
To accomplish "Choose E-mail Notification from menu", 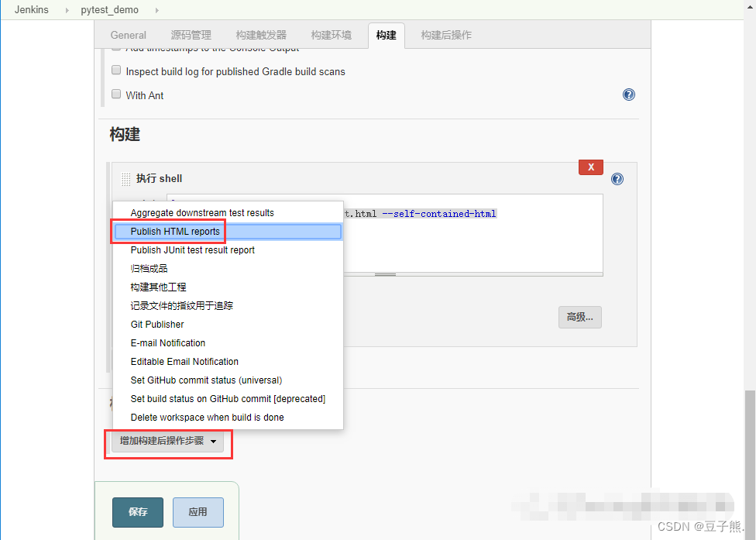I will 228,342.
